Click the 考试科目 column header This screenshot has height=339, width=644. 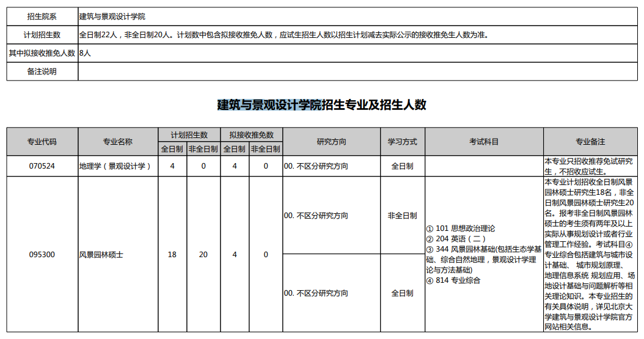(x=484, y=142)
